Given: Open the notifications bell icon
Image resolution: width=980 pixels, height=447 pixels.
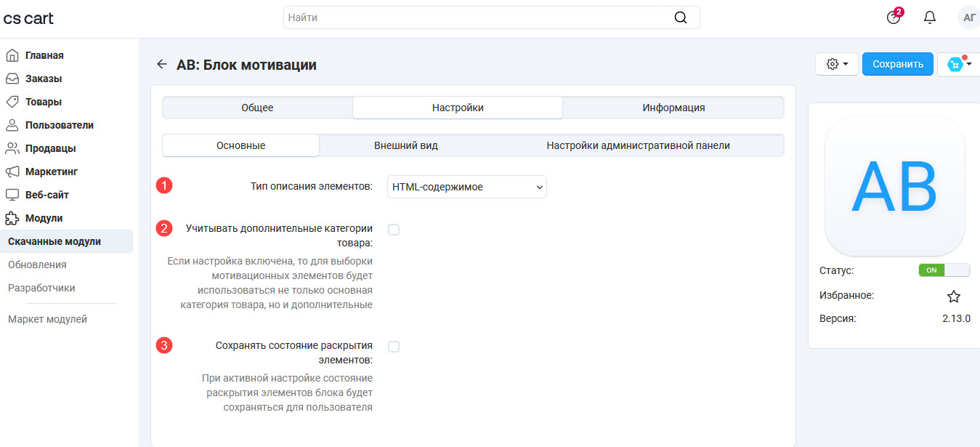Looking at the screenshot, I should click(929, 17).
